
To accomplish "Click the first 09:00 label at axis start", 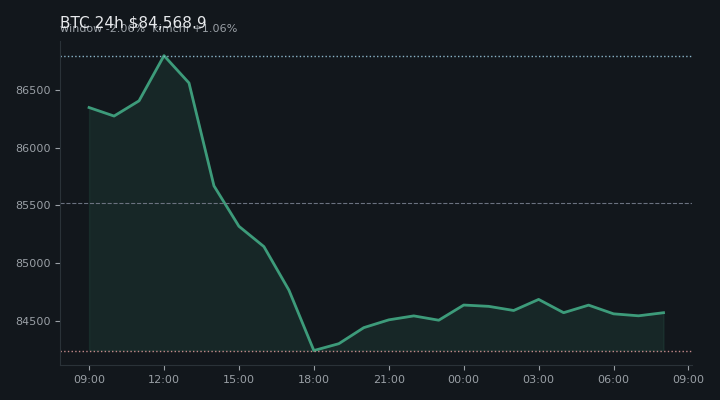I will [x=89, y=379].
